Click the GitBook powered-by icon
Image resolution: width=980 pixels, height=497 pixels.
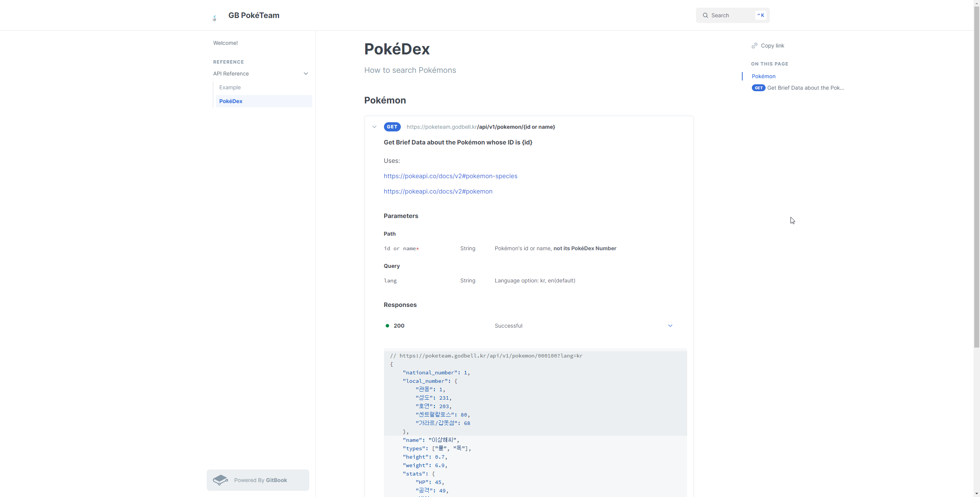click(221, 480)
